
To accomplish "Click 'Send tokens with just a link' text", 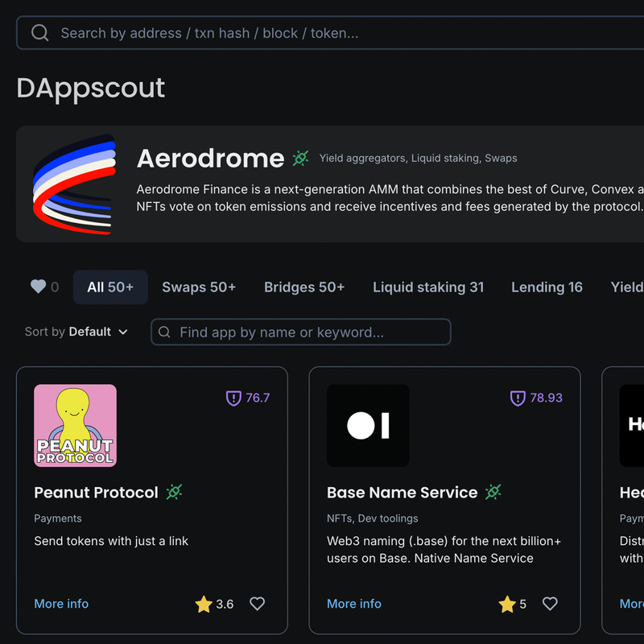I will click(111, 541).
